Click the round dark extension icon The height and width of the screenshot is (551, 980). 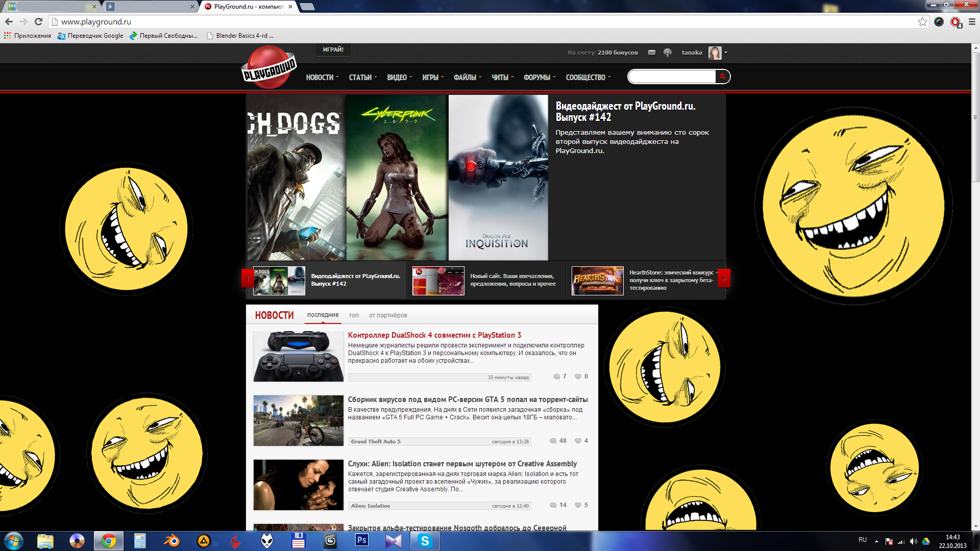coord(939,21)
